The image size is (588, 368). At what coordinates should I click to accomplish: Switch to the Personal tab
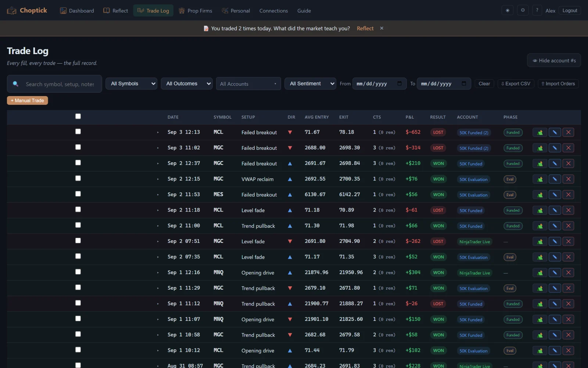tap(236, 11)
